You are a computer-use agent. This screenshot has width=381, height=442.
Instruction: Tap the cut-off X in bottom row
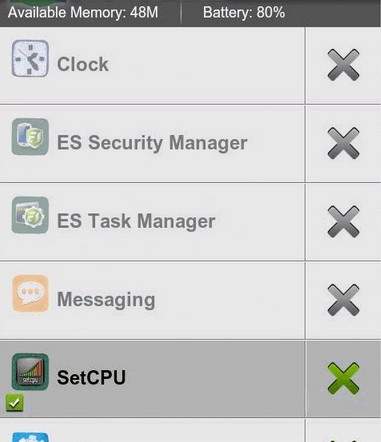pyautogui.click(x=343, y=439)
